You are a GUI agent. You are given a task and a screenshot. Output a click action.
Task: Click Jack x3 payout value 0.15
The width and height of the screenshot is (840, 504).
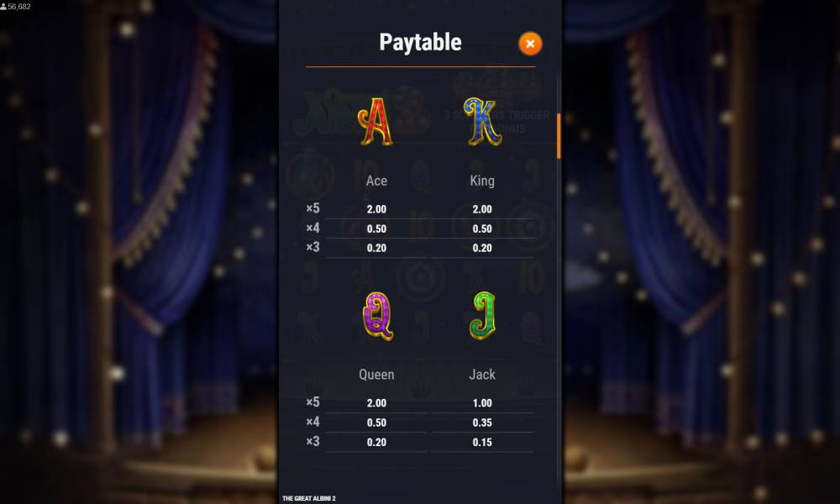point(482,443)
